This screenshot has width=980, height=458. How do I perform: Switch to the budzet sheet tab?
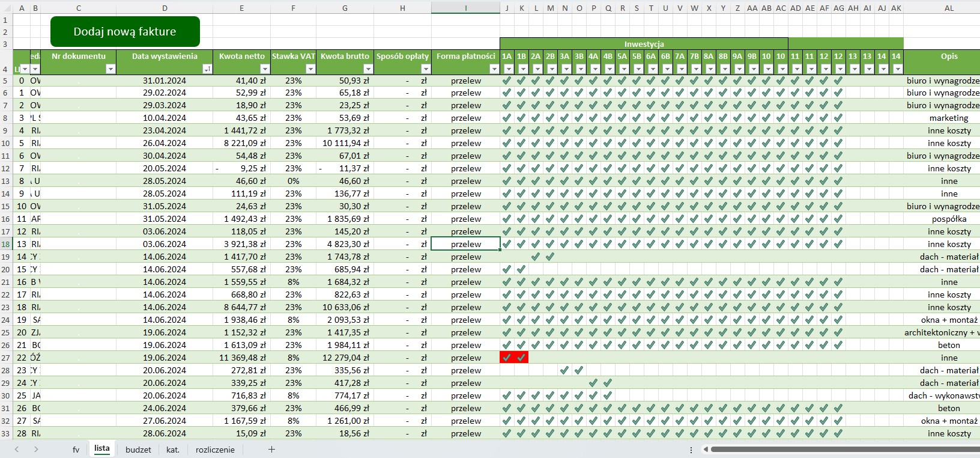pos(138,450)
